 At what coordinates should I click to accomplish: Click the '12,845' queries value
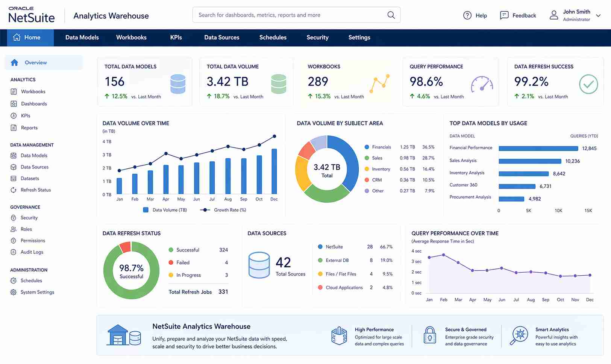tap(589, 149)
